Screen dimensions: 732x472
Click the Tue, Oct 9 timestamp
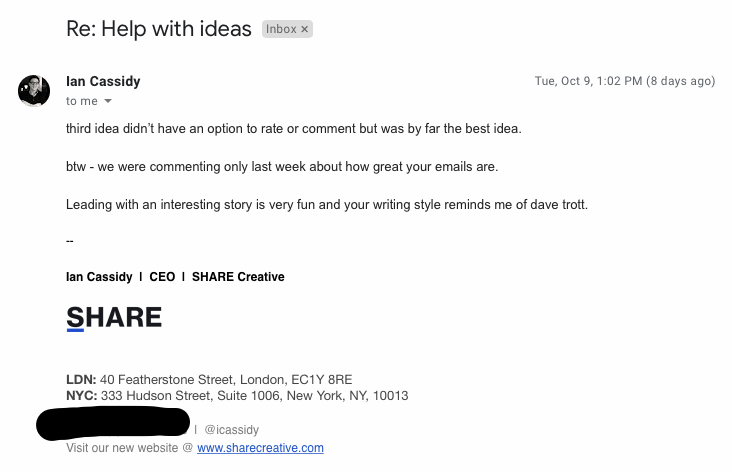click(x=625, y=81)
